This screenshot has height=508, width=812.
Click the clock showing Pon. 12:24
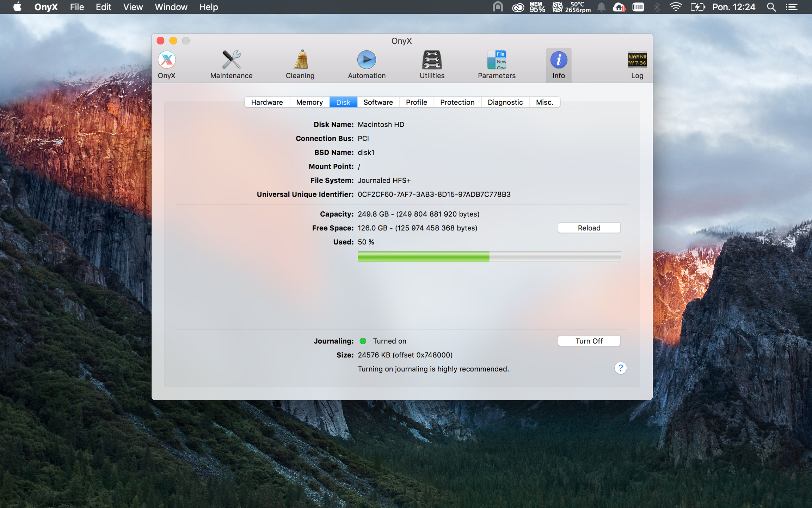(x=734, y=7)
